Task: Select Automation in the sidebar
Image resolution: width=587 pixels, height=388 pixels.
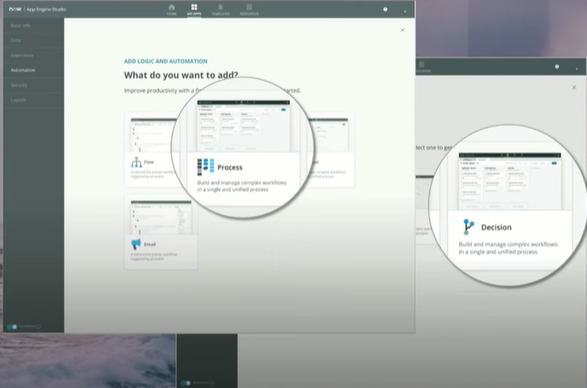Action: coord(23,70)
